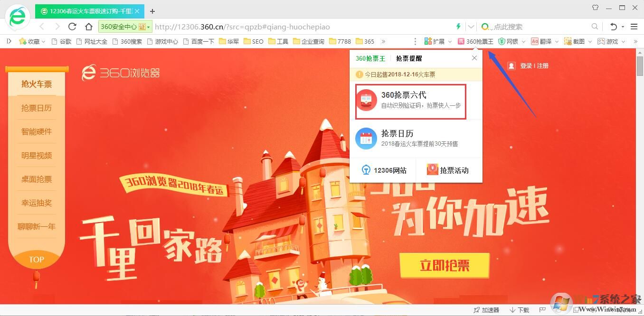Image resolution: width=644 pixels, height=316 pixels.
Task: Click TOP to scroll back up
Action: click(x=37, y=260)
